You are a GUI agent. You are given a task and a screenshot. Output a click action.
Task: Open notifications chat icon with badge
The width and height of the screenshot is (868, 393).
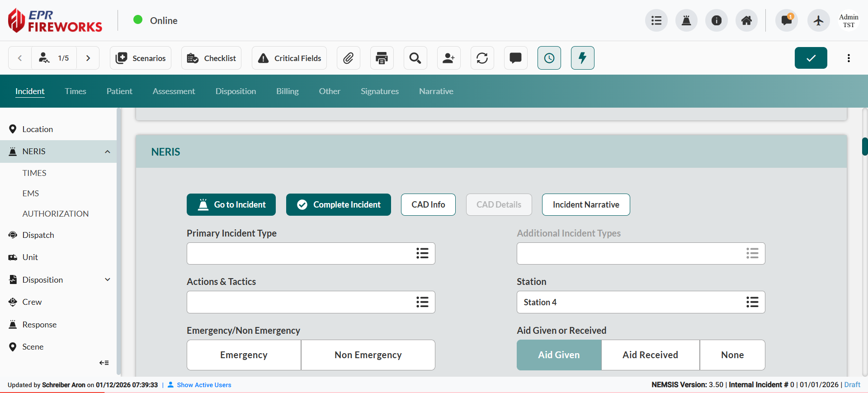786,20
